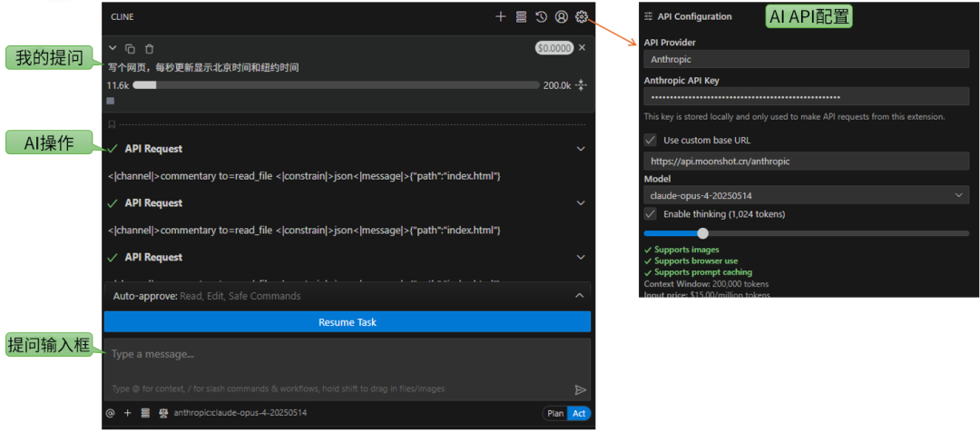Click the first 'API Request' title
This screenshot has width=980, height=433.
pyautogui.click(x=153, y=149)
